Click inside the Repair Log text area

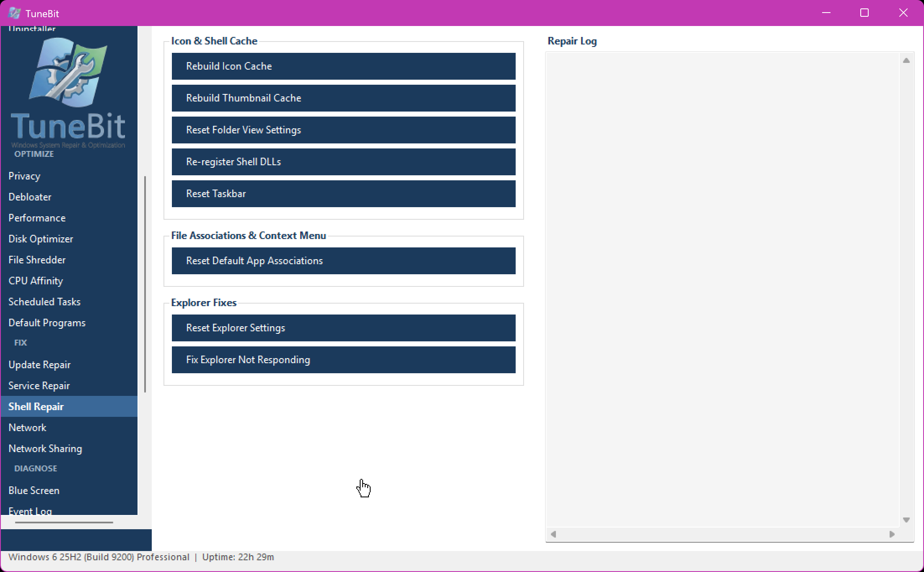(723, 289)
